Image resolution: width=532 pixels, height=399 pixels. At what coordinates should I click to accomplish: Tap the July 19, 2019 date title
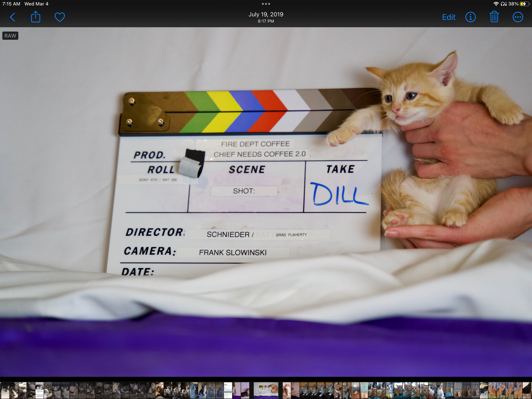pyautogui.click(x=266, y=14)
